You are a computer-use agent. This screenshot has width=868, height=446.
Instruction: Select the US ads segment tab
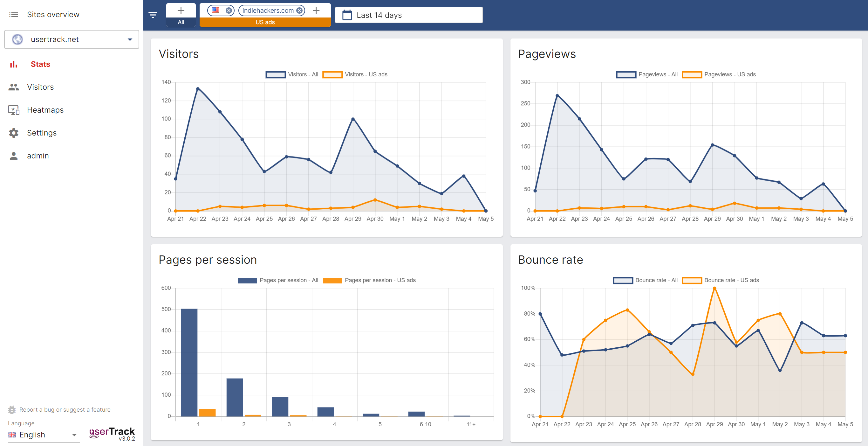click(x=265, y=22)
